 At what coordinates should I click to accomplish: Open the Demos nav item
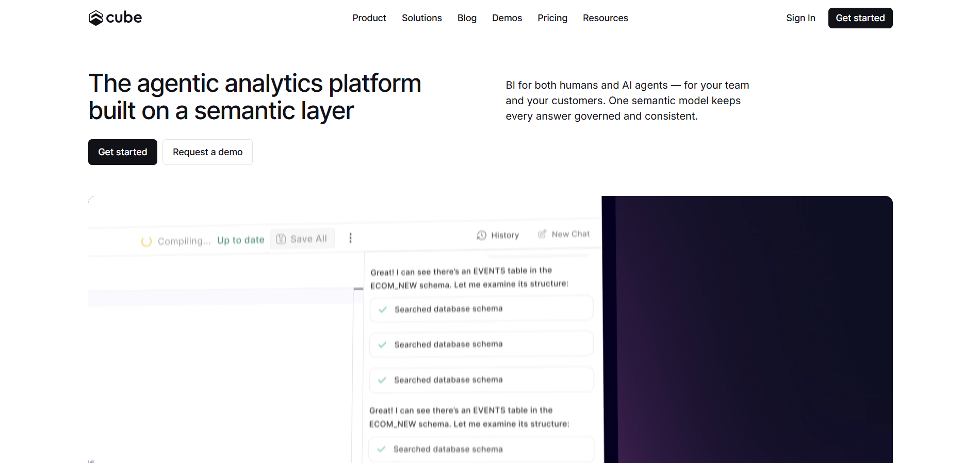coord(507,18)
